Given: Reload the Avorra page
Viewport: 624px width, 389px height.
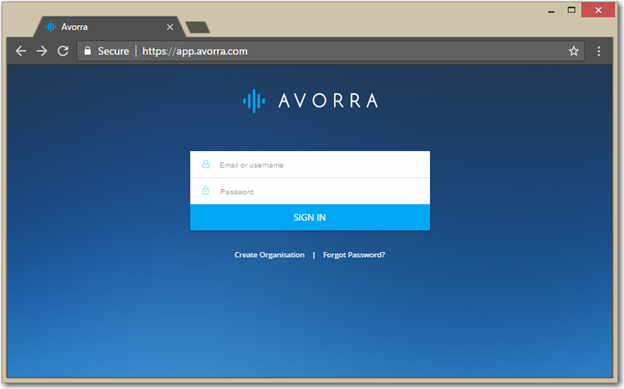Looking at the screenshot, I should click(x=63, y=51).
